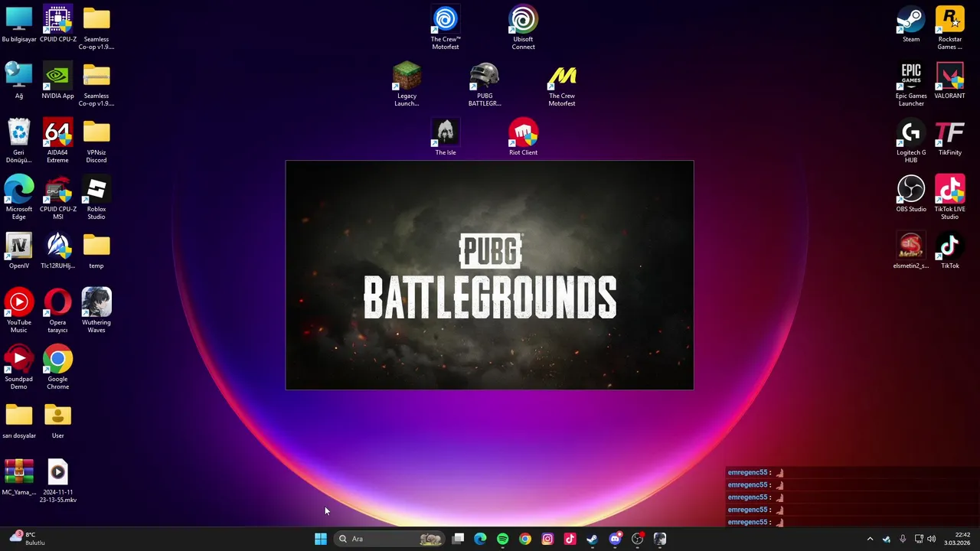Launch Ubisoft Connect from the desktop
This screenshot has height=551, width=980.
[x=524, y=28]
